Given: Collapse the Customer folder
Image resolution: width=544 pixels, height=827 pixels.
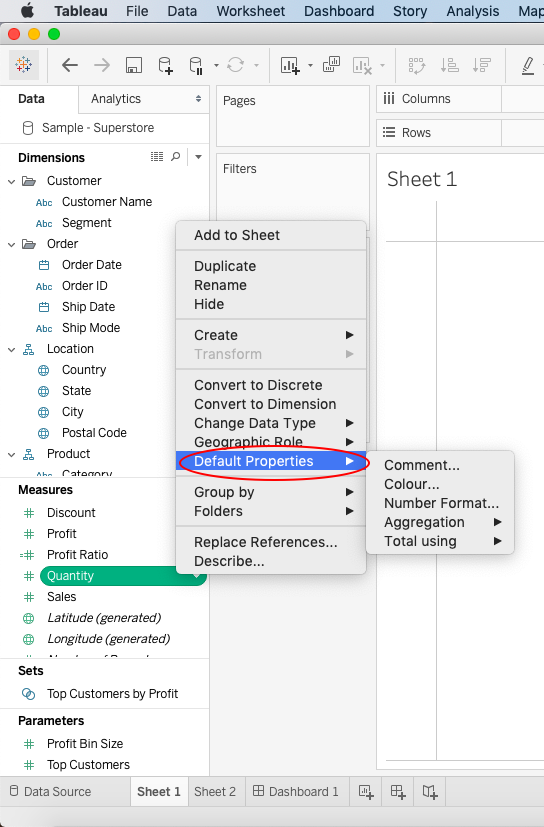Looking at the screenshot, I should click(x=12, y=181).
